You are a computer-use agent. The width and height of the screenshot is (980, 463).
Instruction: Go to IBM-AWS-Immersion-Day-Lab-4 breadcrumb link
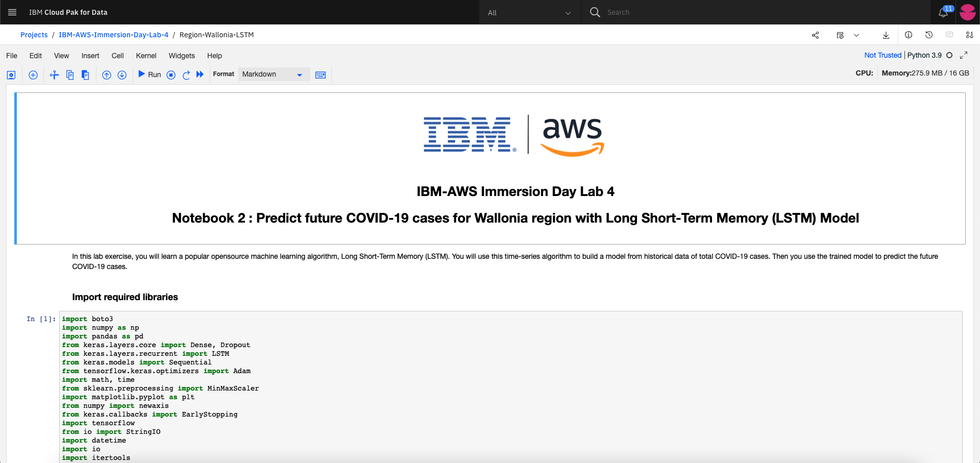tap(113, 35)
